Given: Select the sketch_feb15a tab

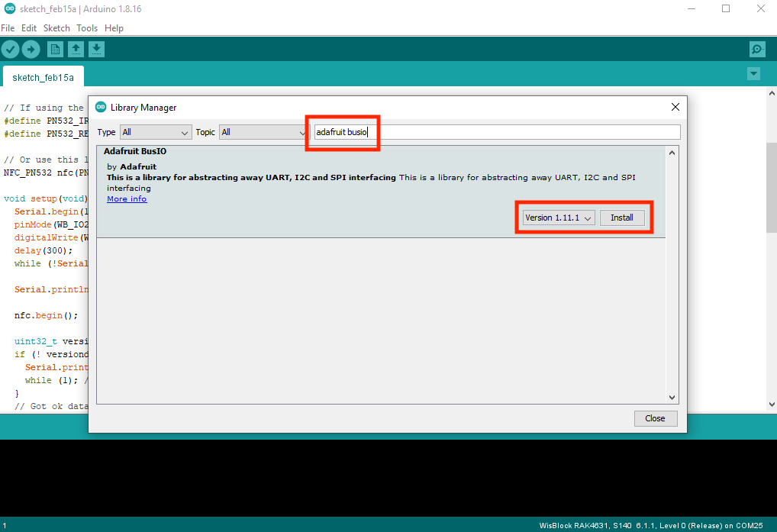Looking at the screenshot, I should pos(43,77).
